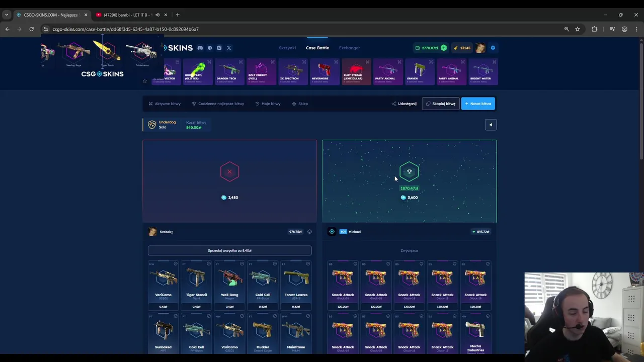This screenshot has width=644, height=362.
Task: Open Moje bitwy tab
Action: (268, 104)
